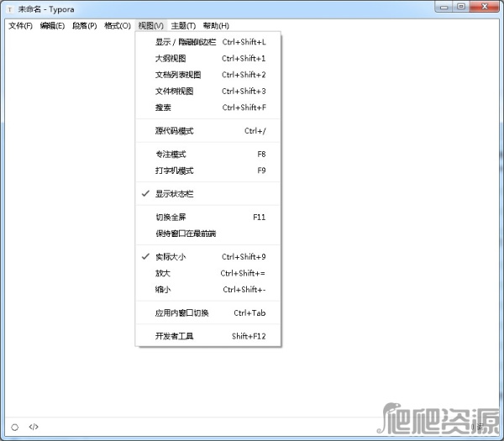Enable 保持窗口在最前端 option
Screen dimensions: 504x441
tap(185, 234)
